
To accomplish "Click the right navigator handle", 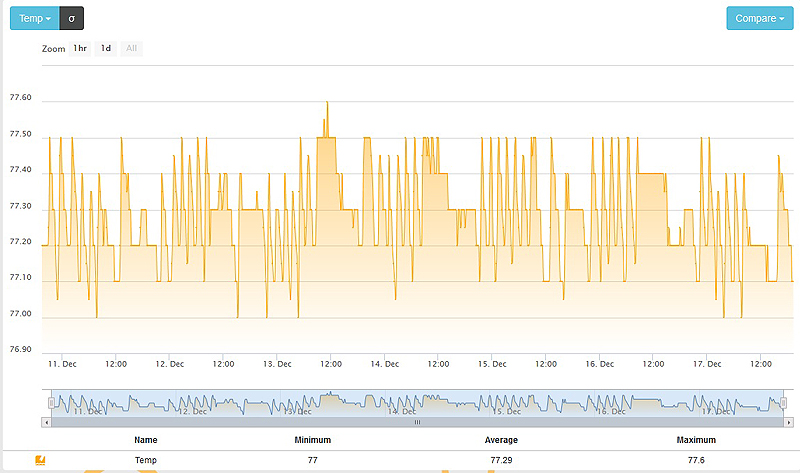I will coord(783,403).
